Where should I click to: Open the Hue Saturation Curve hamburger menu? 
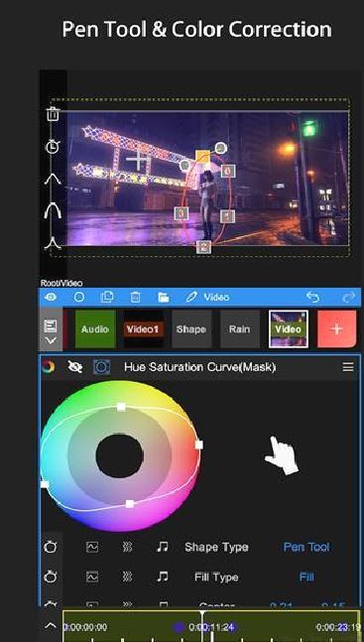click(x=348, y=367)
